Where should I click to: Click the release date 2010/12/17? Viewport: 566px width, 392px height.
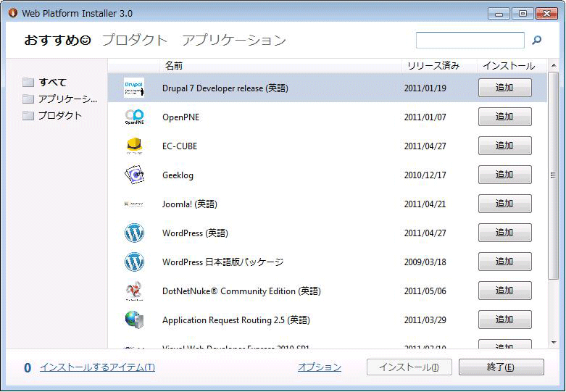click(425, 175)
